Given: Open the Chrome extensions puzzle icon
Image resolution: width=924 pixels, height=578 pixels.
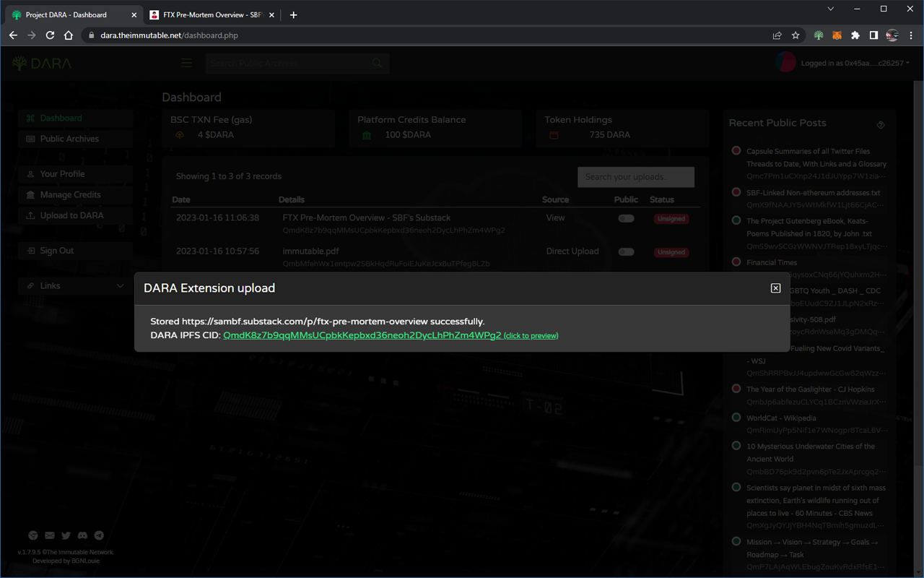Looking at the screenshot, I should (x=855, y=35).
